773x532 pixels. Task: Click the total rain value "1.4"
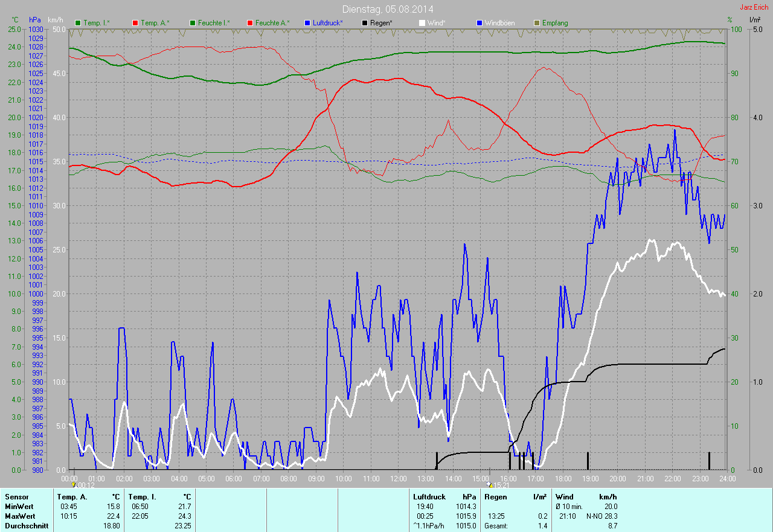[x=542, y=526]
